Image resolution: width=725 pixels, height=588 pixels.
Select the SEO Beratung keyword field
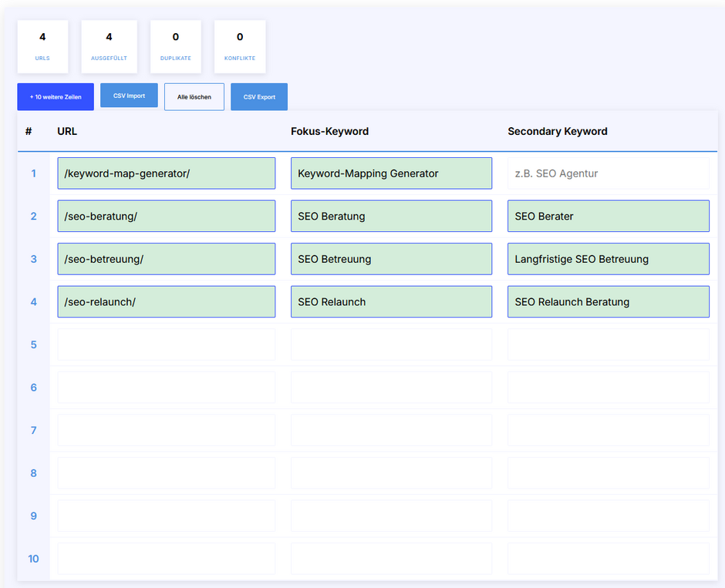point(391,216)
